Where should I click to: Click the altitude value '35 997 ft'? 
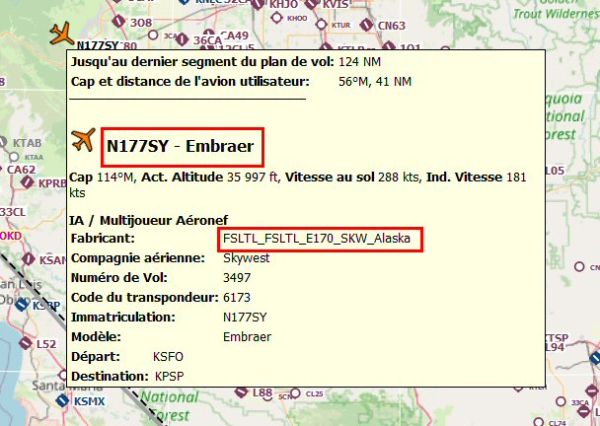tap(253, 177)
